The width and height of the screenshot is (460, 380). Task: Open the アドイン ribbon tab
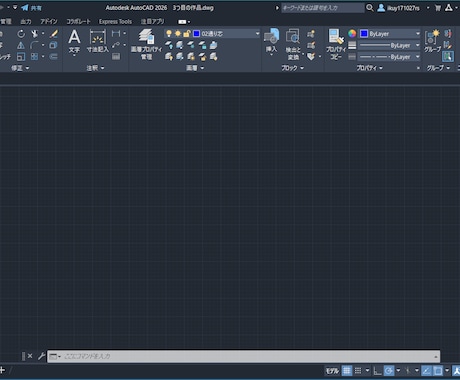tap(49, 22)
